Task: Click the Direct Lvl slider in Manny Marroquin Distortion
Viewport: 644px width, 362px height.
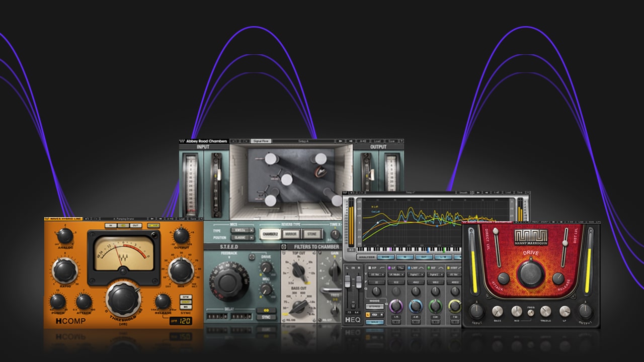Action: 497,248
